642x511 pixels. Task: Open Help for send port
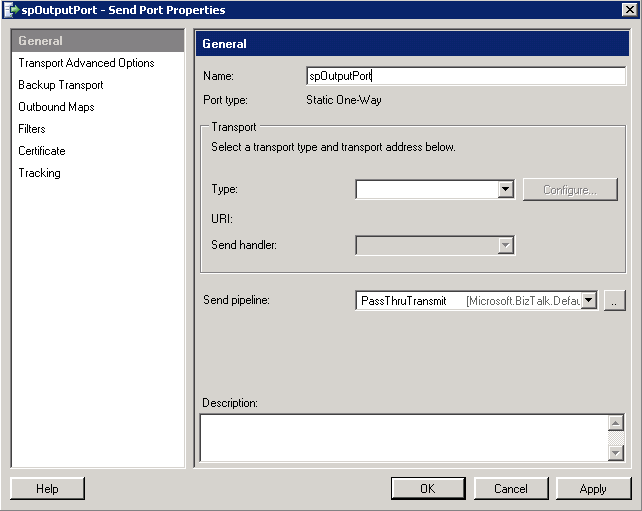point(47,488)
